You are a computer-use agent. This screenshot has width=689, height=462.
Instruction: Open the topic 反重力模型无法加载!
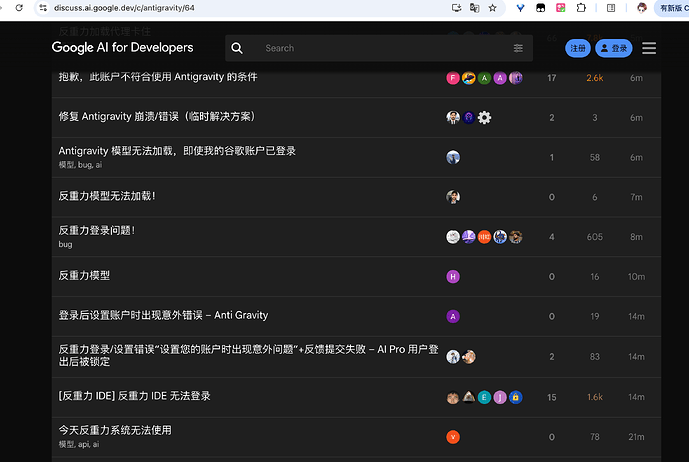pyautogui.click(x=107, y=196)
